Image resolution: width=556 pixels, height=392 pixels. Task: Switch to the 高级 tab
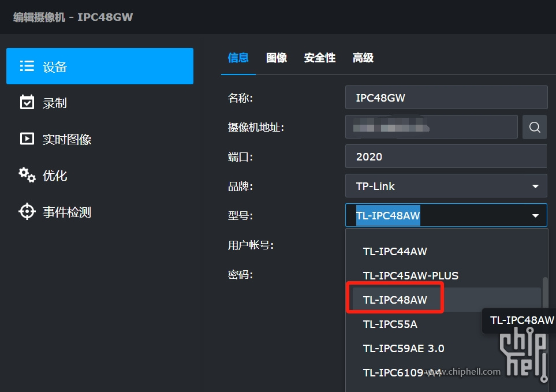(363, 58)
